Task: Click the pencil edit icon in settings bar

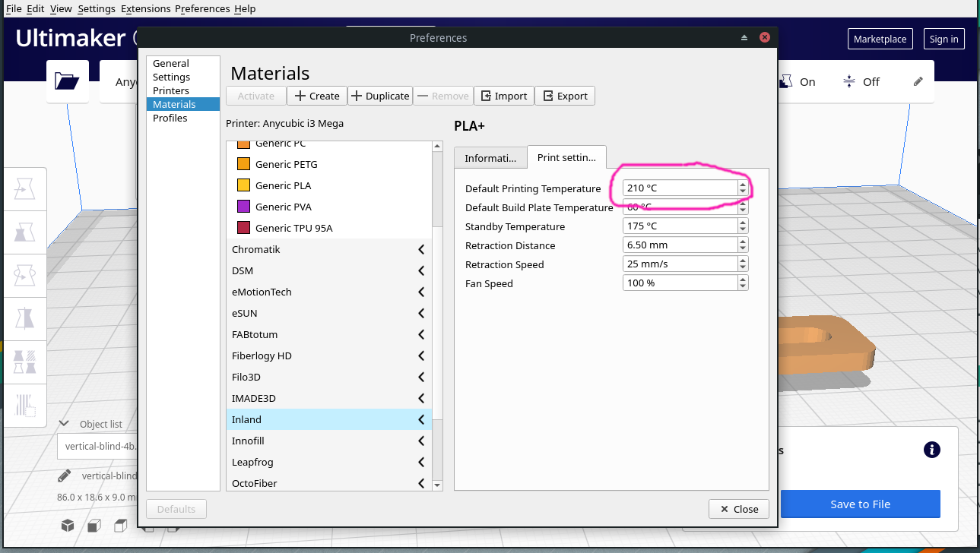Action: tap(918, 81)
